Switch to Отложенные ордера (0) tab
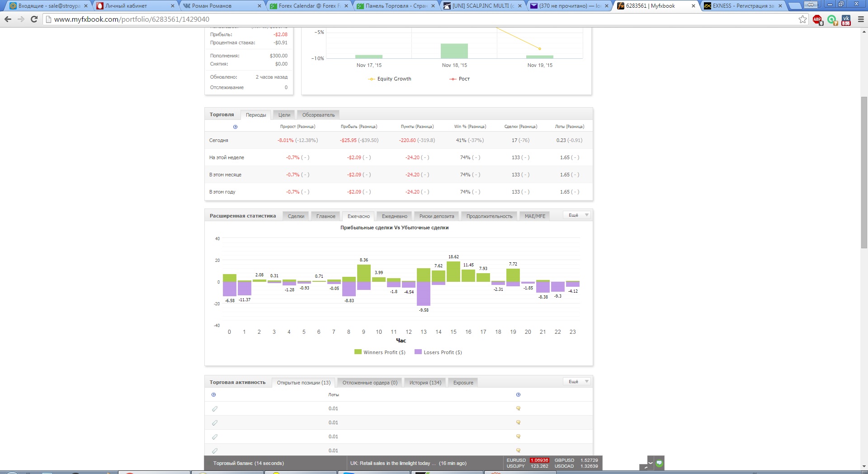 pos(370,383)
